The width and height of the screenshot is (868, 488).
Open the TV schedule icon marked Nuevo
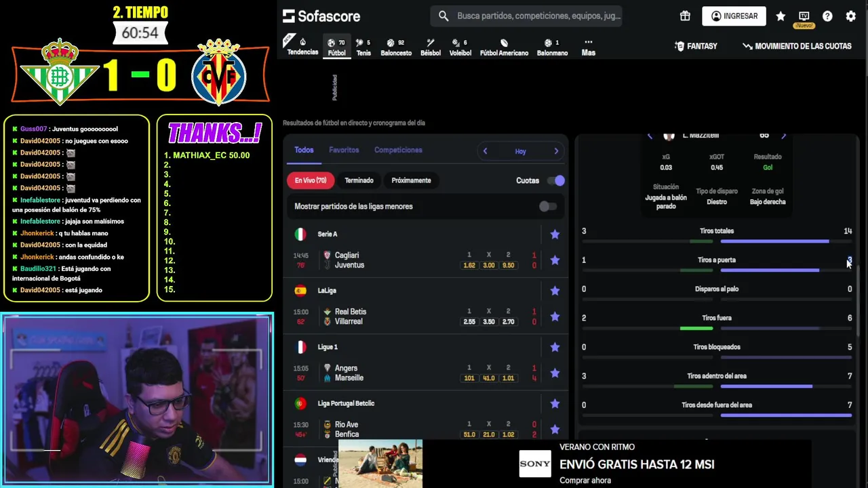[804, 17]
